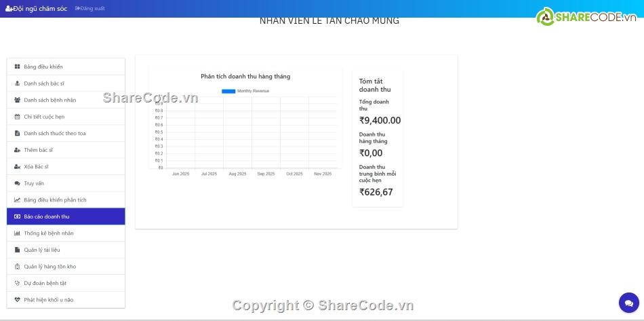Image resolution: width=644 pixels, height=321 pixels.
Task: Click the remove-user icon for Xóa Bác sĩ
Action: [17, 166]
